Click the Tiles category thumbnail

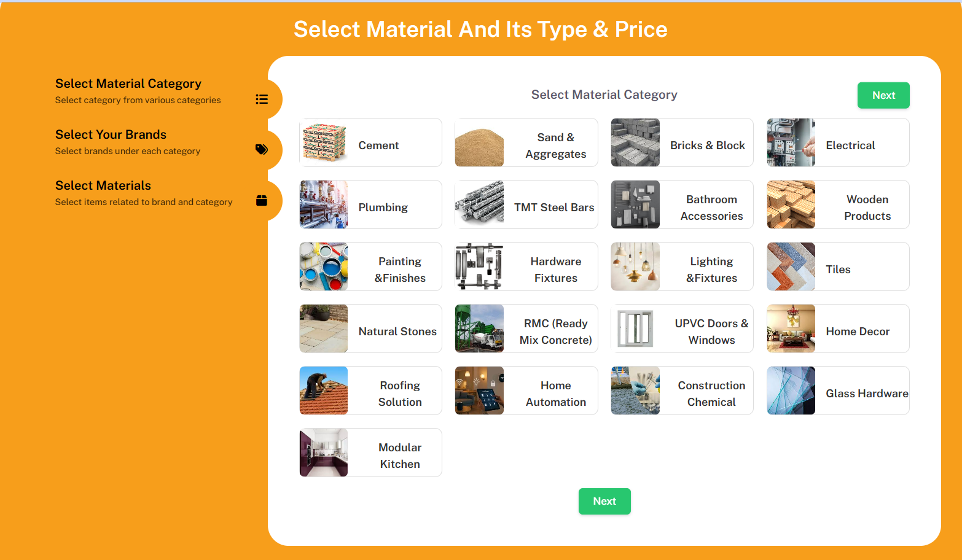click(791, 266)
